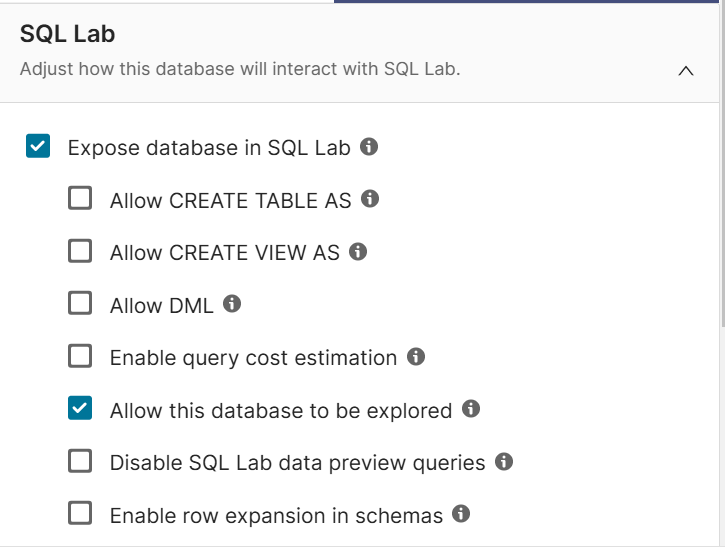Check Disable SQL Lab data preview queries
The image size is (725, 551).
pos(80,462)
